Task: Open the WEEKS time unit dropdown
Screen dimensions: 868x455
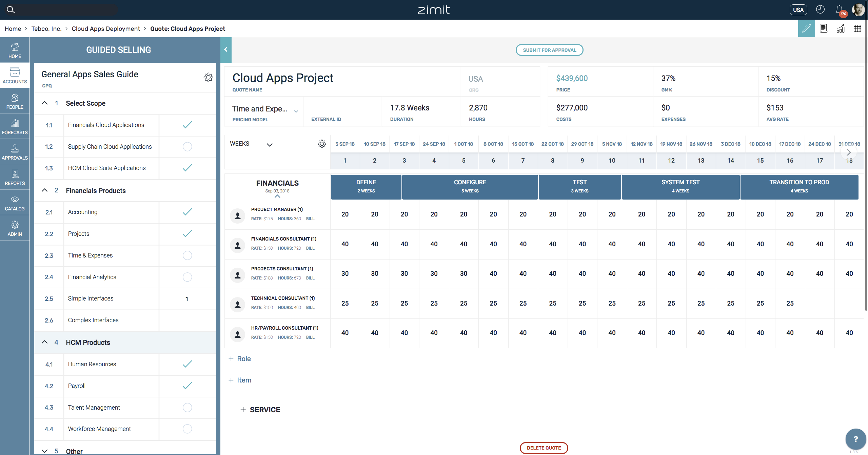Action: tap(269, 145)
